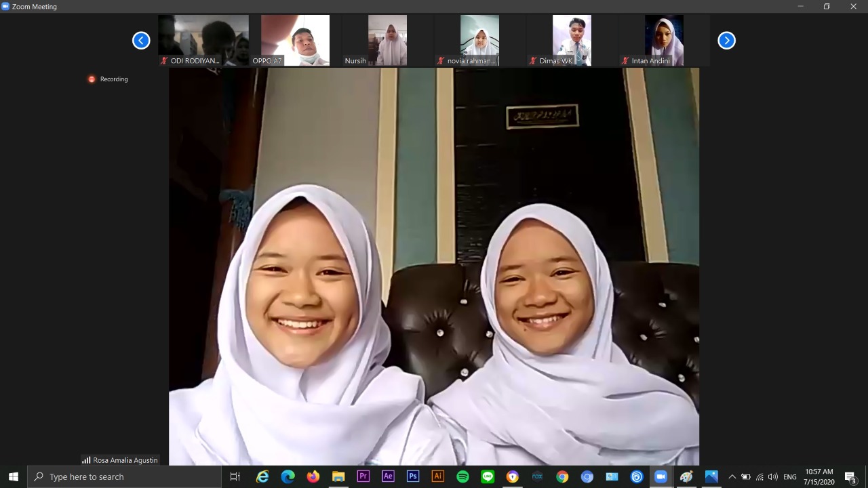Expand hidden system tray icons
Viewport: 868px width, 488px height.
[732, 476]
